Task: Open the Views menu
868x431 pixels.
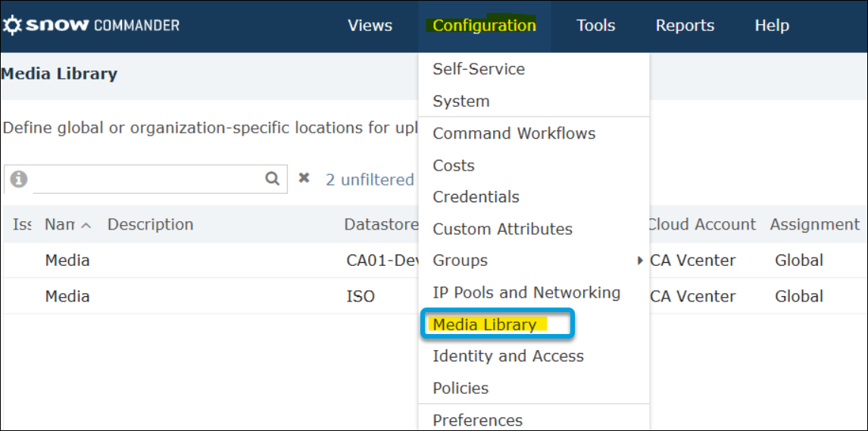Action: (x=370, y=26)
